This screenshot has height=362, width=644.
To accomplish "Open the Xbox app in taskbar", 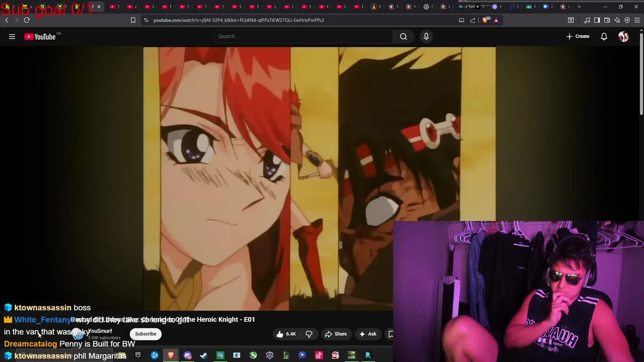I will pyautogui.click(x=253, y=355).
